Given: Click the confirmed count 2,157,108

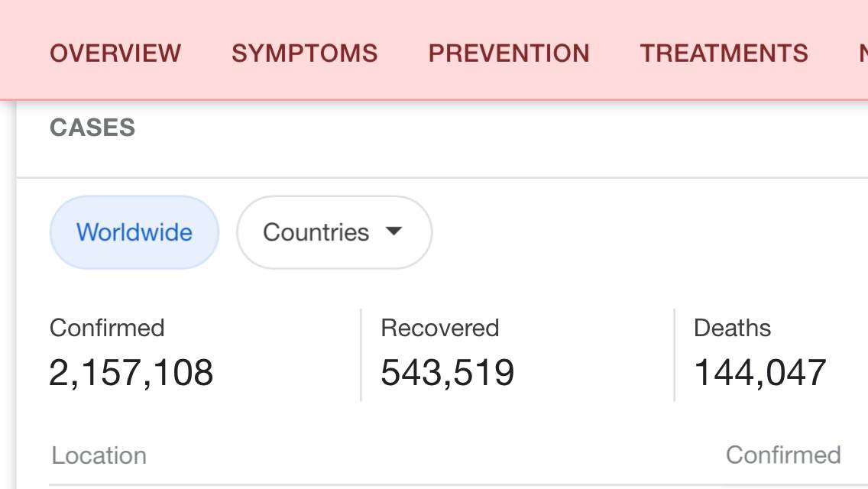Looking at the screenshot, I should point(131,373).
